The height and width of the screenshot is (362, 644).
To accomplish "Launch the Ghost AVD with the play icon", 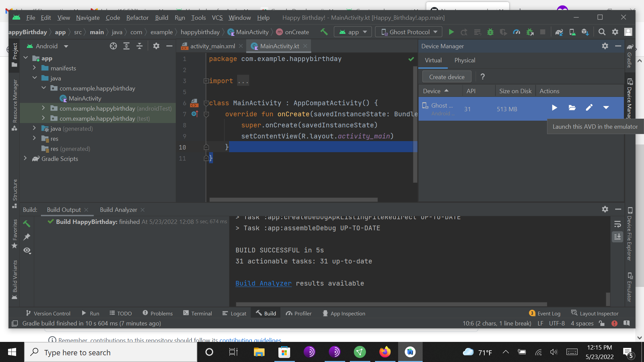I will click(x=554, y=108).
